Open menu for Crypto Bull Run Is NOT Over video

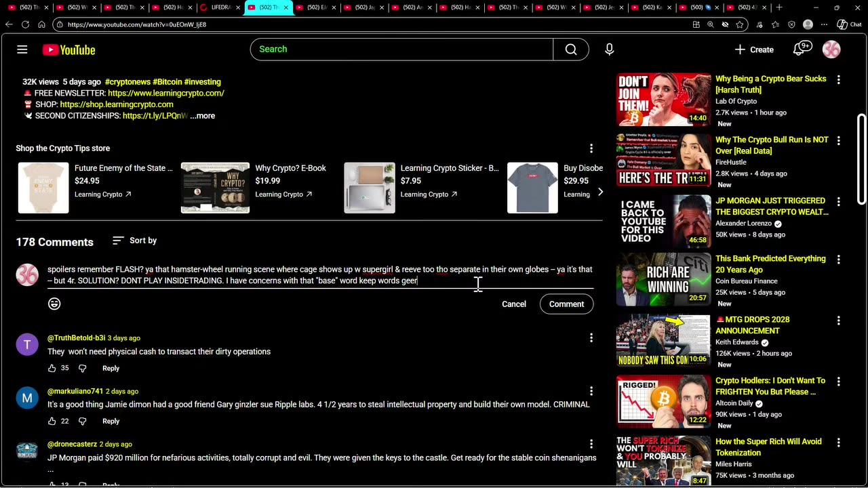[839, 140]
